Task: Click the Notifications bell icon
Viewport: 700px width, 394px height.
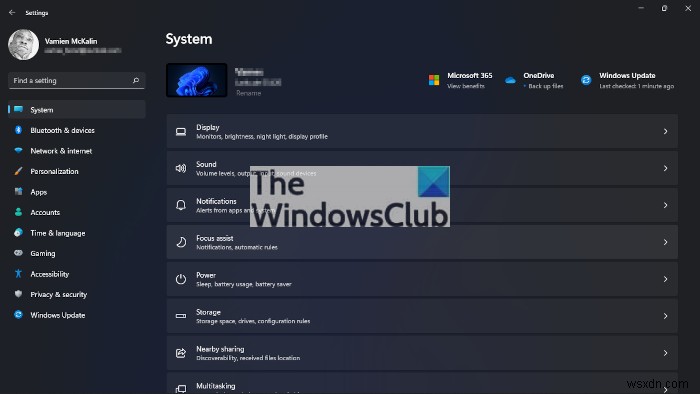Action: coord(181,205)
